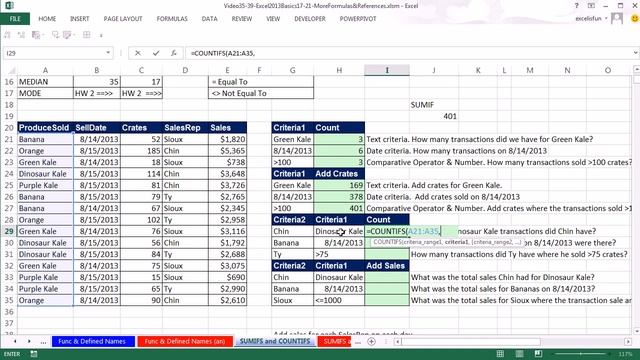Select the $5,365 sales cell
The height and width of the screenshot is (360, 640).
[x=227, y=151]
